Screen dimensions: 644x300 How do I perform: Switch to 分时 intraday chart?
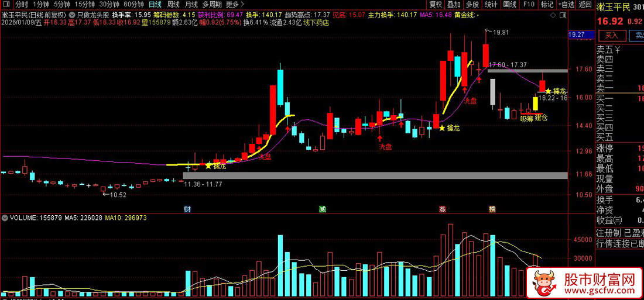21,5
